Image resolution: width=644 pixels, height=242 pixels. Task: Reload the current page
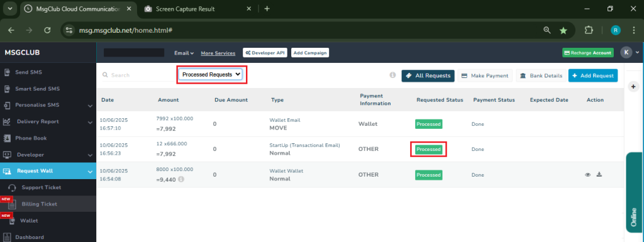point(47,30)
